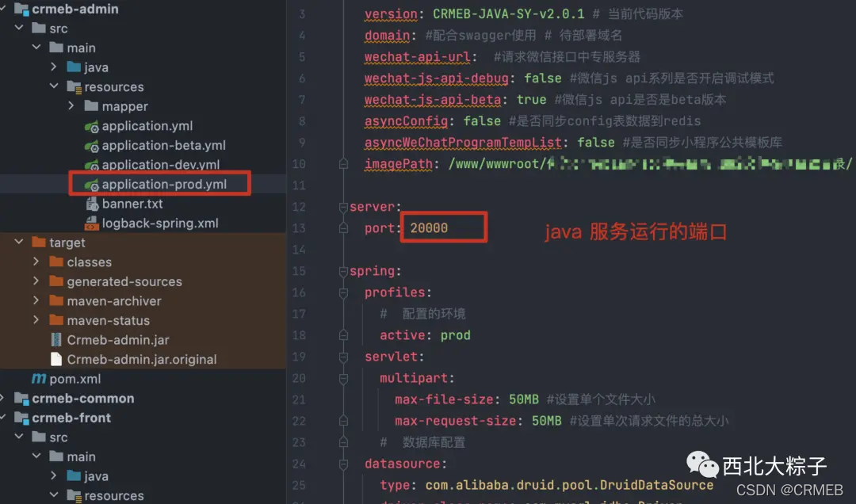
Task: Click the application.yml Spring config icon
Action: point(91,126)
